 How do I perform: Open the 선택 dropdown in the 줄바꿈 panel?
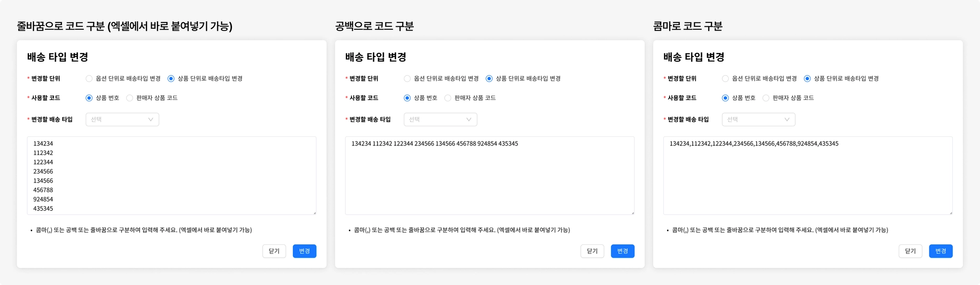[x=122, y=120]
